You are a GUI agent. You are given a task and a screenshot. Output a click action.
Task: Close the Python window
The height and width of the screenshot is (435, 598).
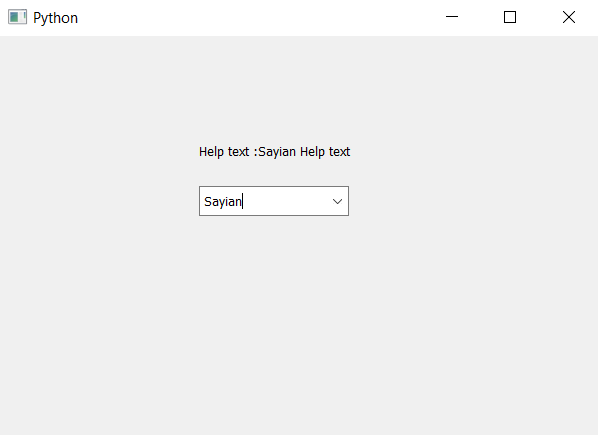[x=569, y=17]
